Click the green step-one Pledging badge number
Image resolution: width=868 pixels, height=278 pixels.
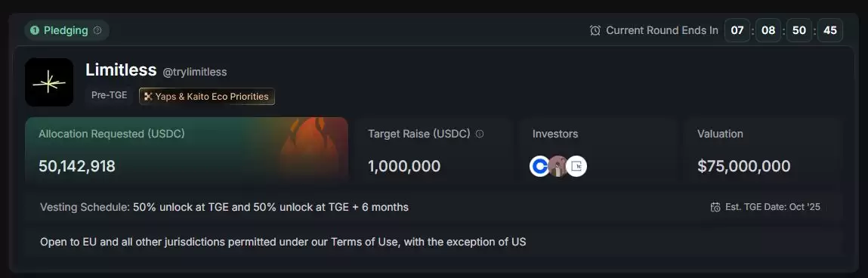tap(34, 30)
